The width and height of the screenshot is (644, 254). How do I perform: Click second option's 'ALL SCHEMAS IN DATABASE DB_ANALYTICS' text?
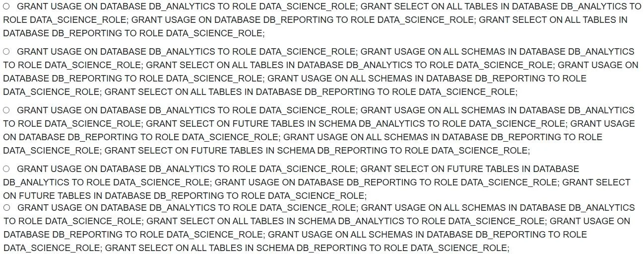coord(537,52)
